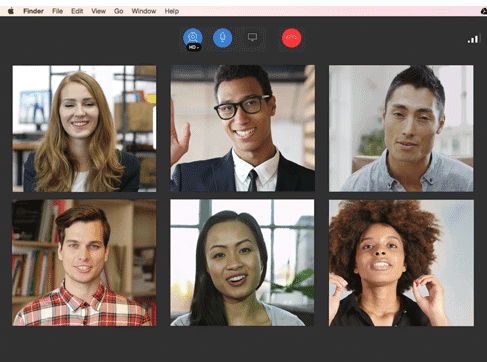Select video tile of man wearing glasses waving

[243, 128]
